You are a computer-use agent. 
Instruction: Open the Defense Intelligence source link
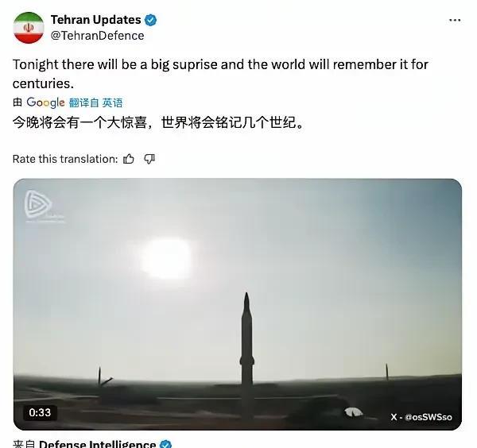tap(97, 444)
